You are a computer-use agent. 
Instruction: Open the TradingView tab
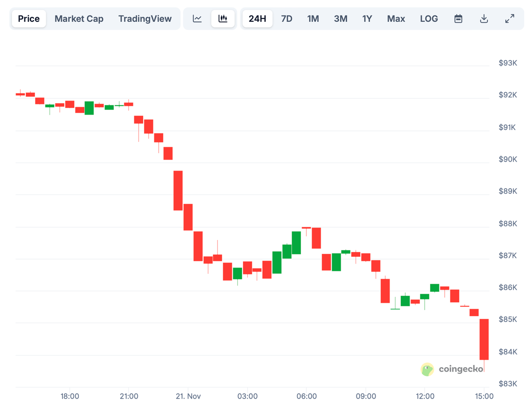tap(145, 19)
